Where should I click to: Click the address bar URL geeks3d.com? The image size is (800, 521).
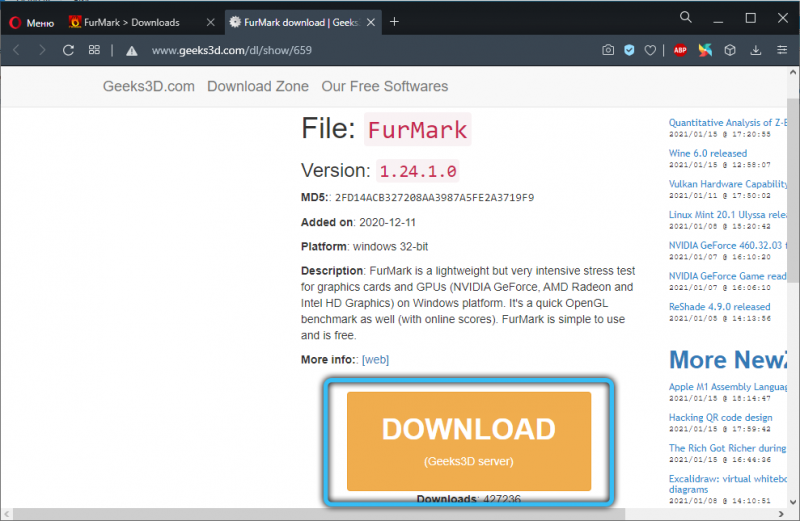click(232, 50)
